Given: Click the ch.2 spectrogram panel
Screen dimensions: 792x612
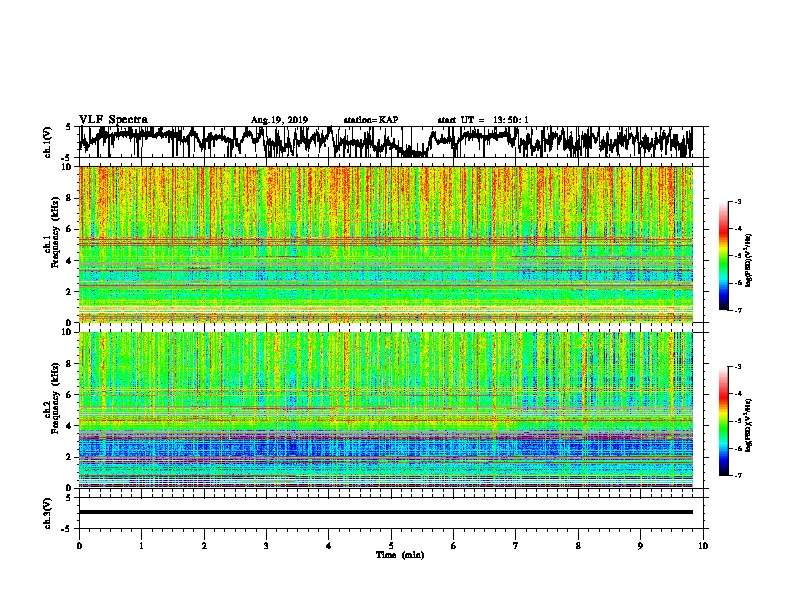Looking at the screenshot, I should pos(385,410).
